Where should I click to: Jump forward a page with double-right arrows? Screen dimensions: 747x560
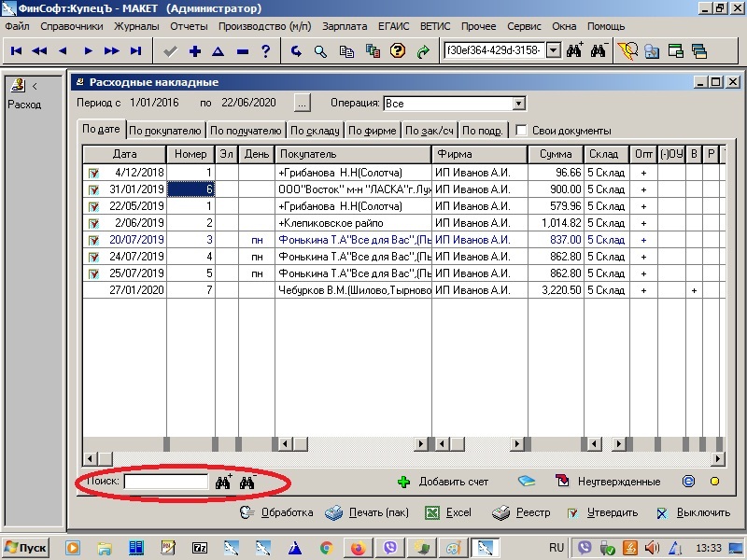point(111,51)
